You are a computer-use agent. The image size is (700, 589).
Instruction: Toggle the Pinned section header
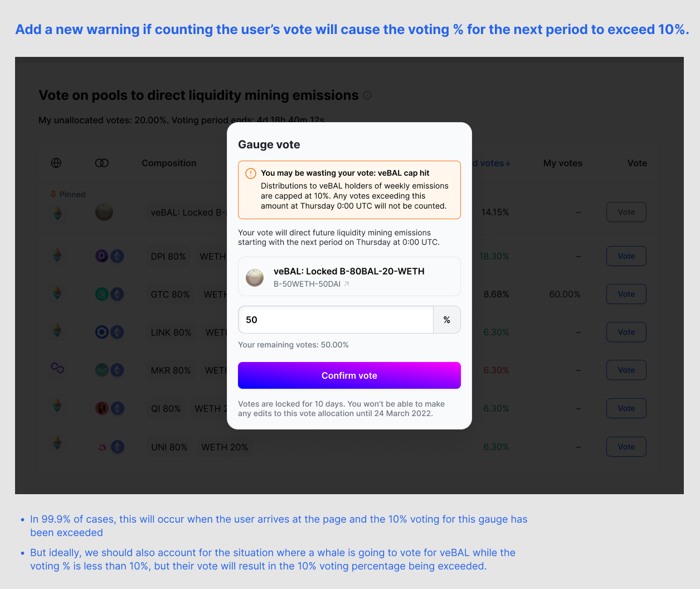[68, 194]
